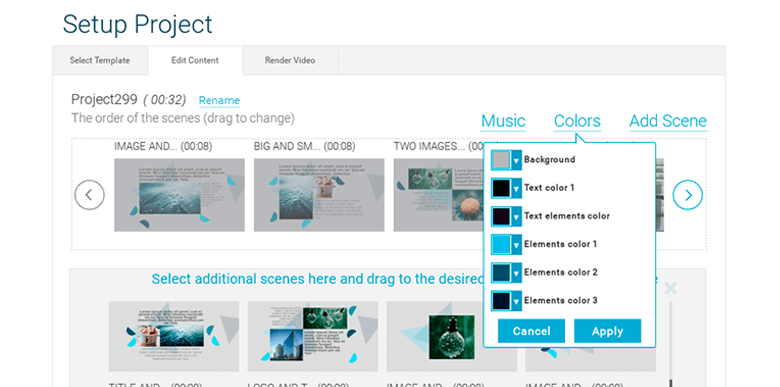
Task: Cancel the color changes
Action: [531, 331]
